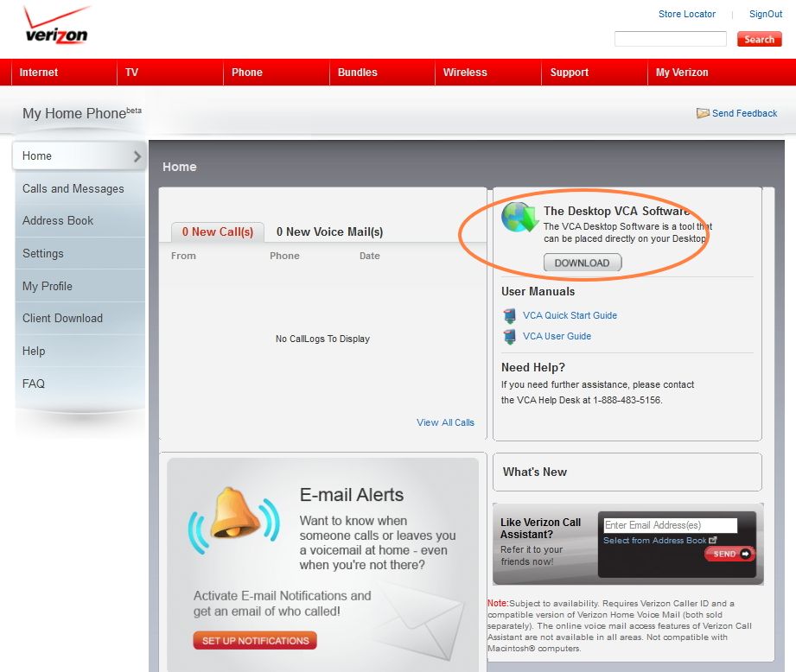Open the Bundles menu

point(358,72)
